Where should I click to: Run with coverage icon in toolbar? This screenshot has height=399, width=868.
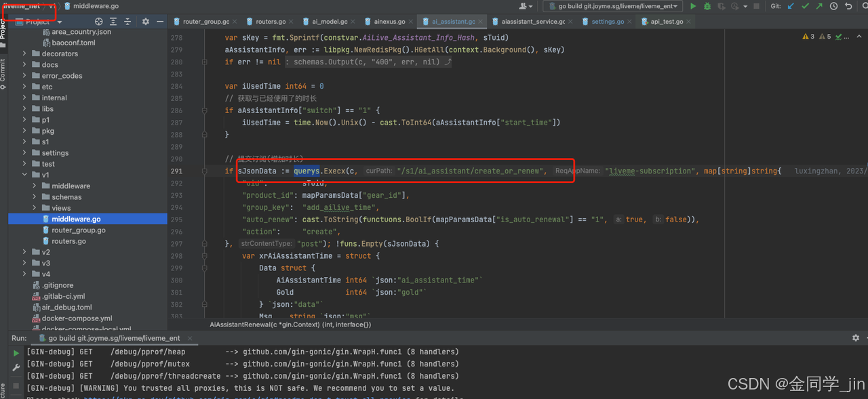(722, 6)
